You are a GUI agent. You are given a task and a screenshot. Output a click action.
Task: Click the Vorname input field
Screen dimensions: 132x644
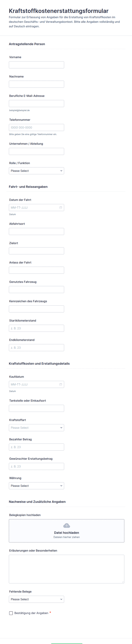(x=36, y=65)
